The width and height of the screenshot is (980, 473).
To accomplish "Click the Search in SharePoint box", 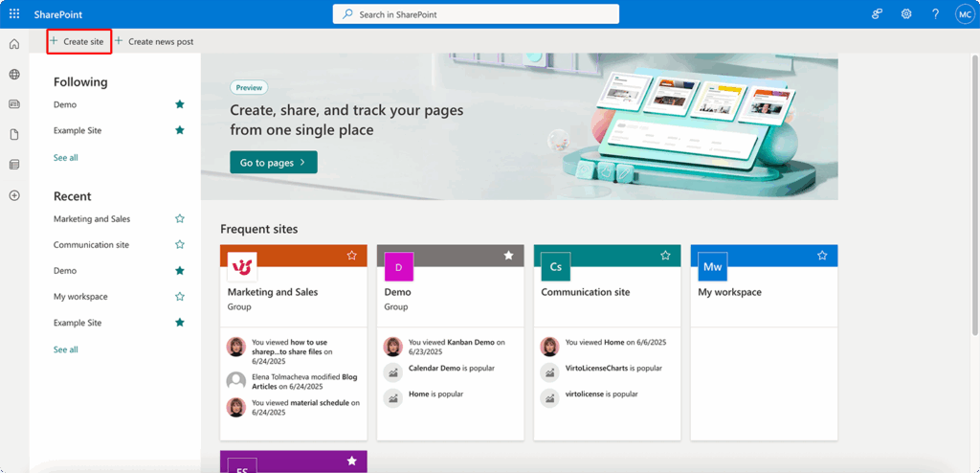I will point(476,14).
